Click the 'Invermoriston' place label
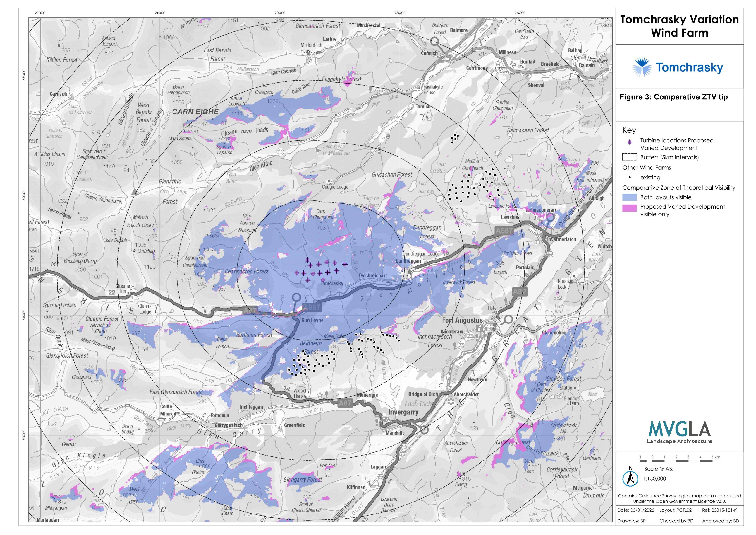 tap(562, 239)
